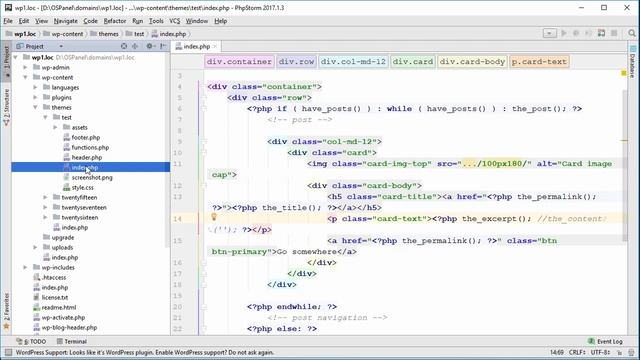This screenshot has height=360, width=640.
Task: Click the Run (green play) toolbar icon
Action: click(x=564, y=33)
